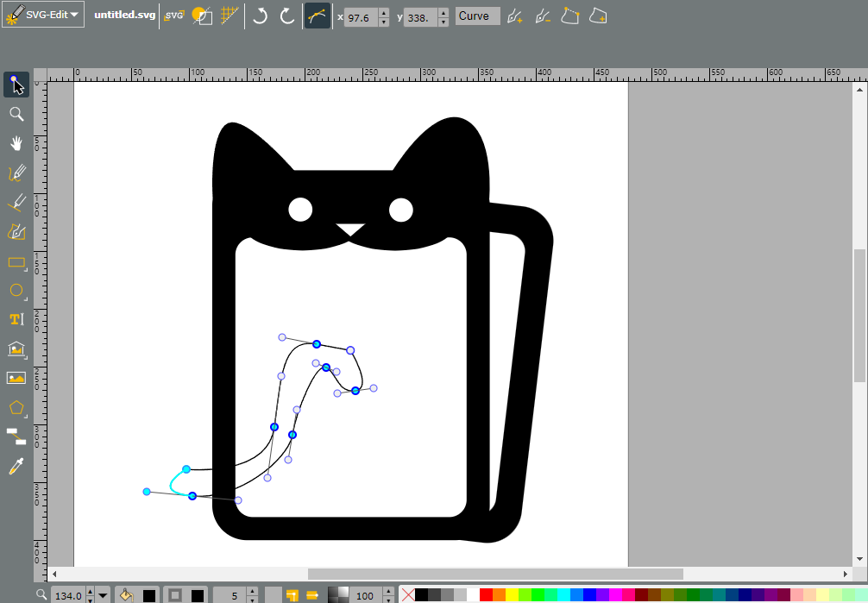Image resolution: width=868 pixels, height=603 pixels.
Task: Choose the Eyedropper tool
Action: [x=16, y=466]
